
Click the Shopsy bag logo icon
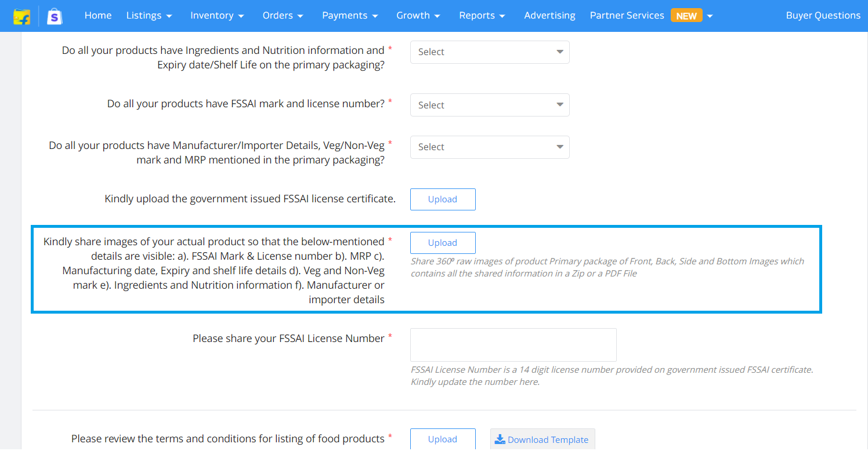click(55, 16)
